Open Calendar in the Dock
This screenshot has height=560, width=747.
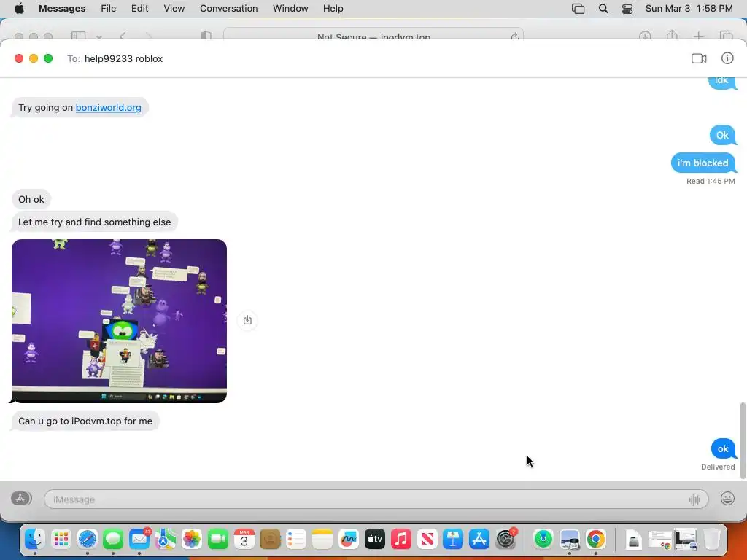click(244, 539)
